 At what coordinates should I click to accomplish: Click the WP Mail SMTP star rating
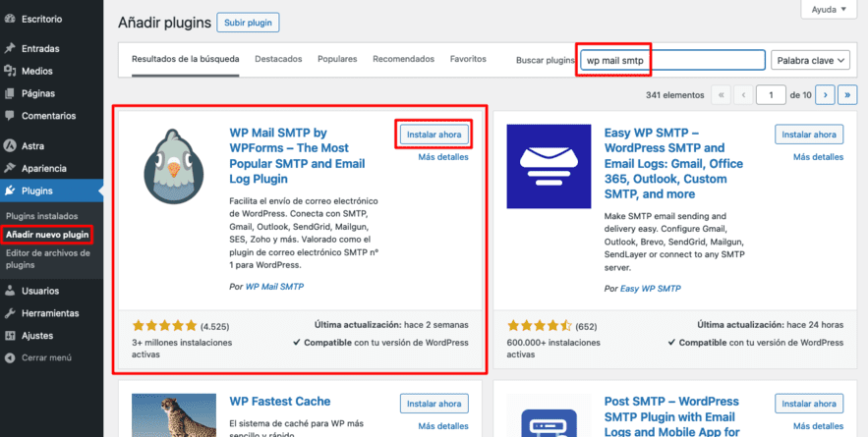[164, 325]
